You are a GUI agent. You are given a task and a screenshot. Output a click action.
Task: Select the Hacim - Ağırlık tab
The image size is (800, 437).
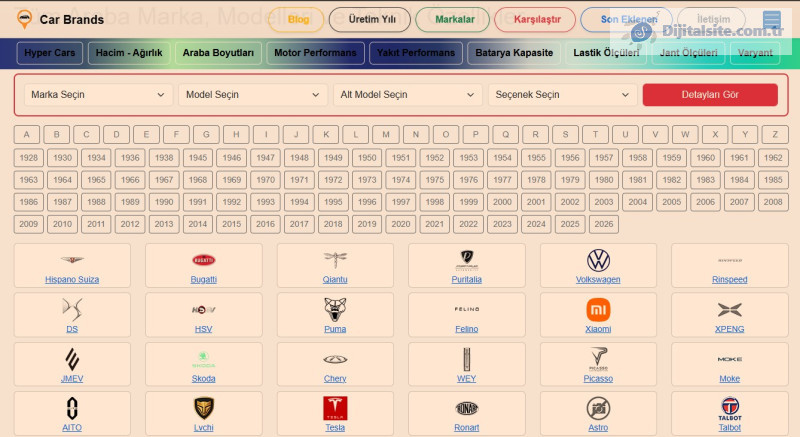click(129, 53)
